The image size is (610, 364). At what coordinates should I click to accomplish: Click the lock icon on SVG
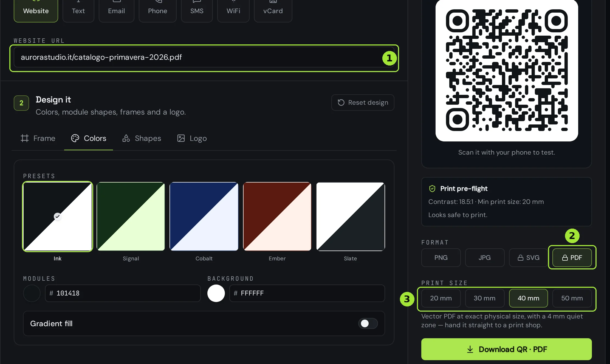coord(520,258)
